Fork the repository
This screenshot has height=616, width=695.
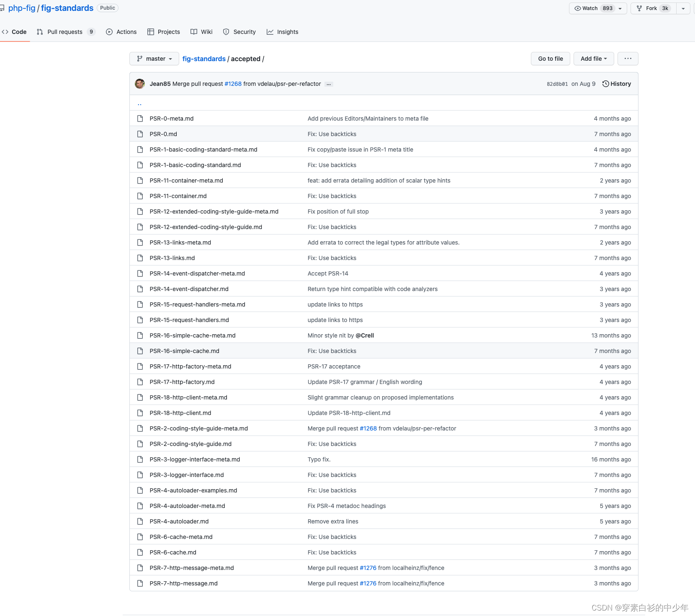click(654, 8)
